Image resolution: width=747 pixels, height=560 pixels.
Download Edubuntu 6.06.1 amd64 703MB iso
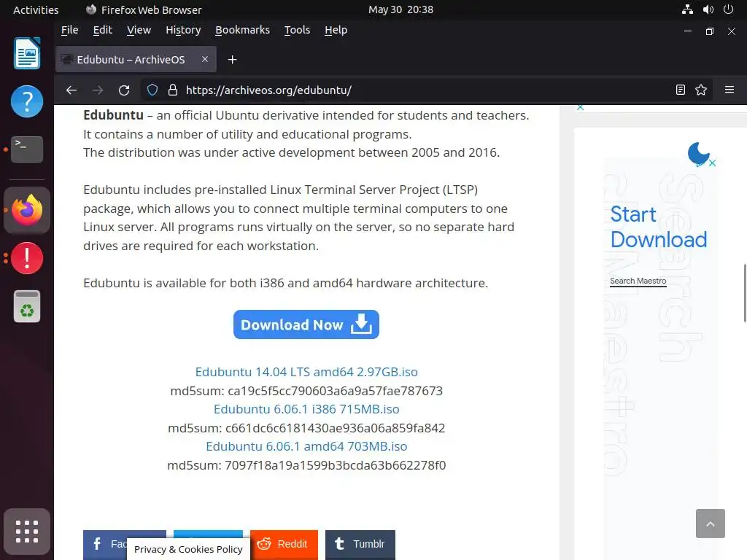[306, 446]
